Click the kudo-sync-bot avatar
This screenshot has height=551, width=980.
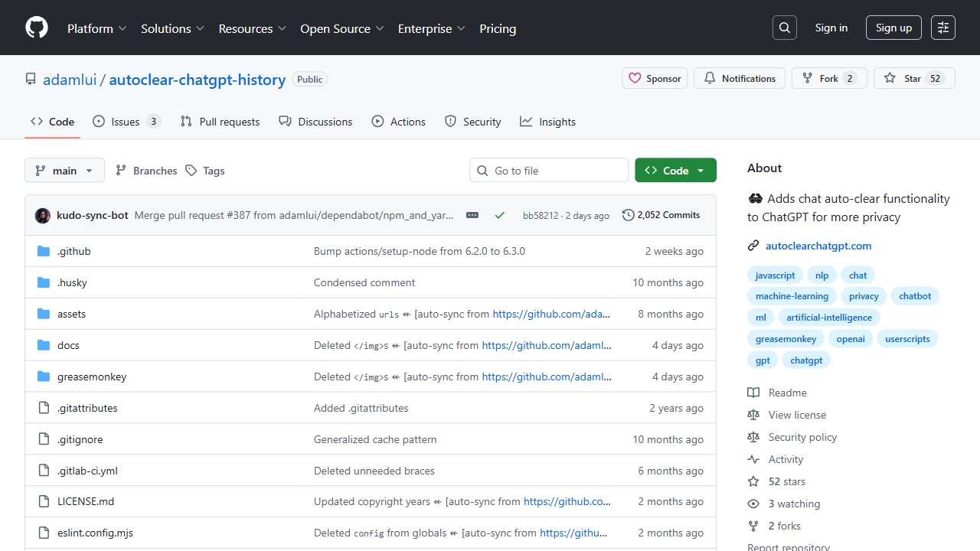pyautogui.click(x=43, y=216)
